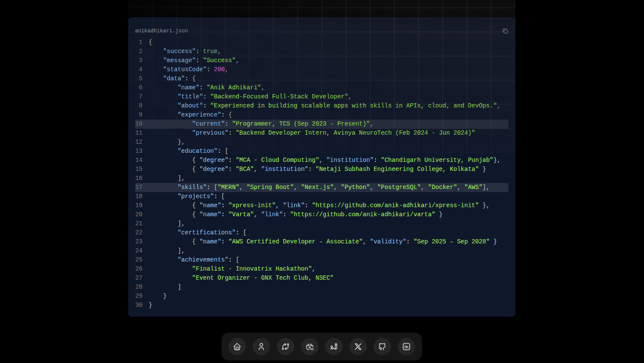Copy the JSON code to clipboard
This screenshot has width=644, height=363.
pyautogui.click(x=505, y=31)
